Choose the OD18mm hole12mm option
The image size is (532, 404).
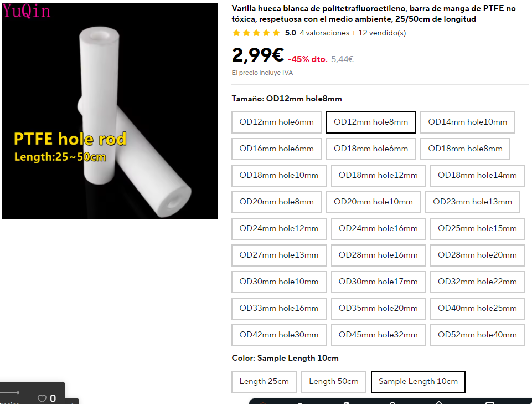pyautogui.click(x=378, y=175)
